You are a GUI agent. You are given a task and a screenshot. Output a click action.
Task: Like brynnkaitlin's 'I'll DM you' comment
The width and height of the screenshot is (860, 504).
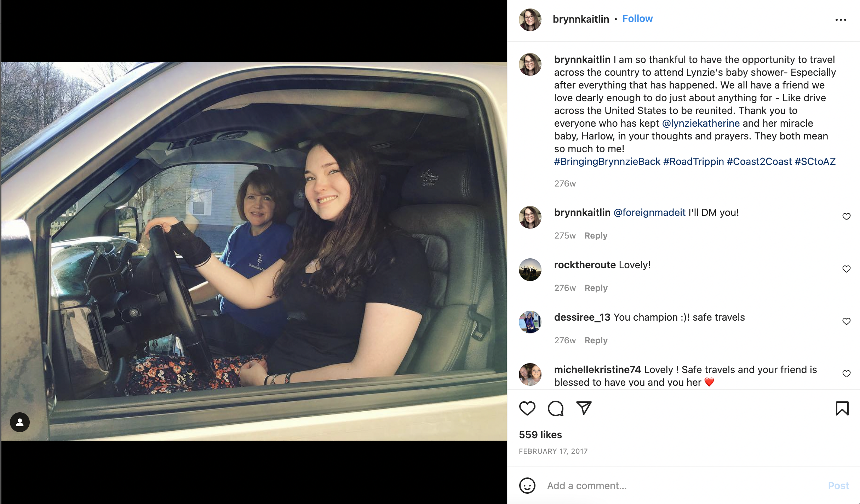[846, 217]
